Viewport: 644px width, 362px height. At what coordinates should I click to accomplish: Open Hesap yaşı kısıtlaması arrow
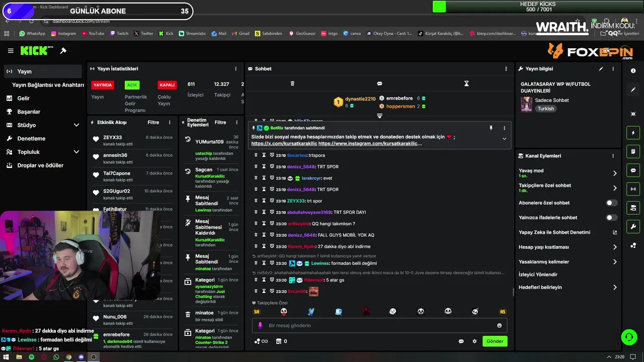click(x=615, y=247)
